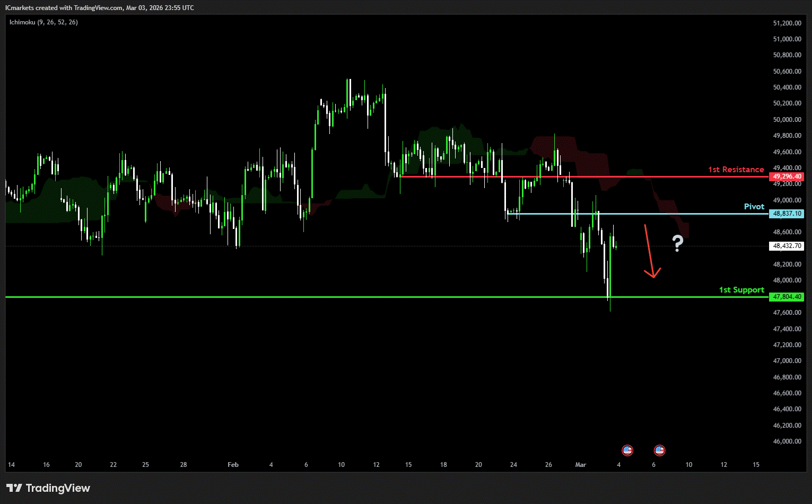The image size is (812, 504).
Task: Click the green 47,804.40 support price tag
Action: click(787, 297)
